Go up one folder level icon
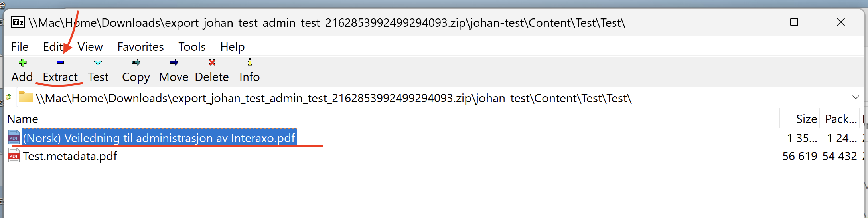 click(9, 97)
